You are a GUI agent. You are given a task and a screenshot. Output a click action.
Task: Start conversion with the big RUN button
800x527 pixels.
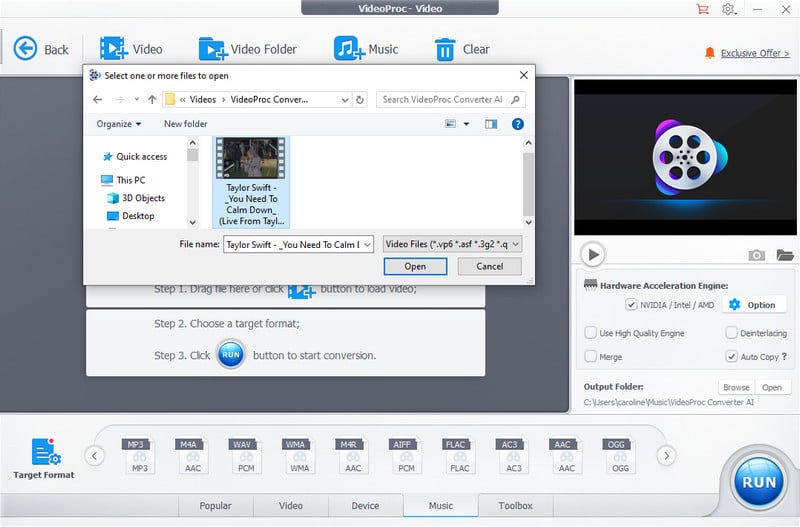tap(759, 482)
